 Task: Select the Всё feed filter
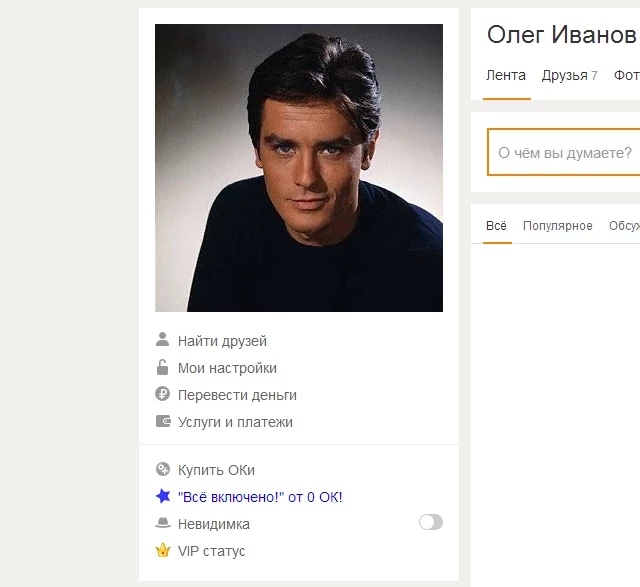pyautogui.click(x=496, y=226)
